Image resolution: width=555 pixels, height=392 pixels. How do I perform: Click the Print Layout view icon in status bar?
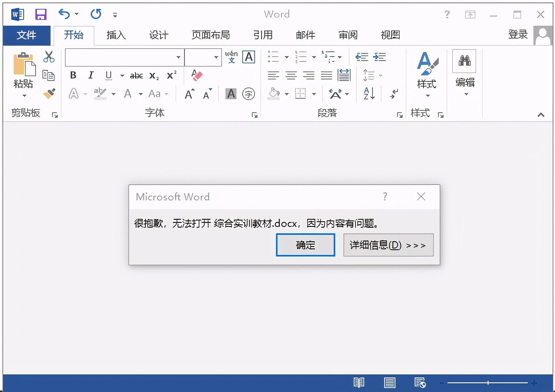[389, 383]
